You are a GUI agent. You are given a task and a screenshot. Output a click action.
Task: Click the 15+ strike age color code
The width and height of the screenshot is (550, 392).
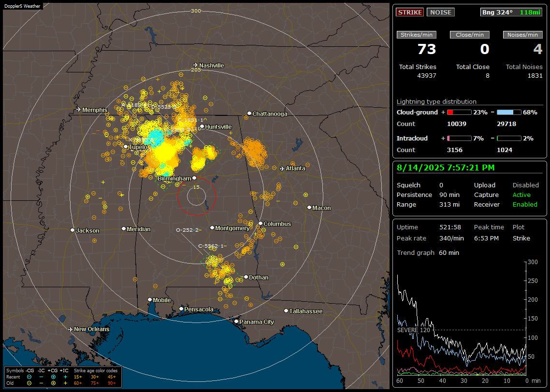pos(78,377)
